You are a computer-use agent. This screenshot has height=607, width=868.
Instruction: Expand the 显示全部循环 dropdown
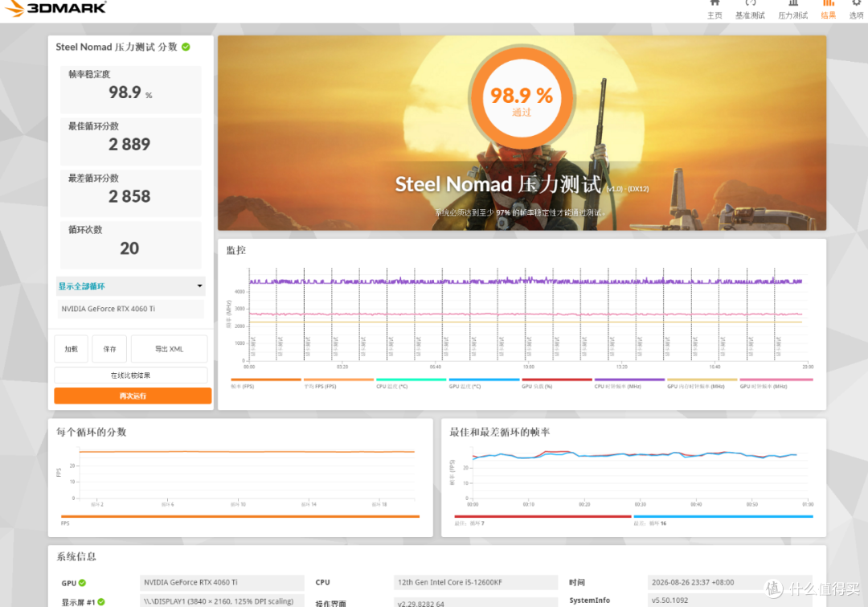pyautogui.click(x=131, y=286)
